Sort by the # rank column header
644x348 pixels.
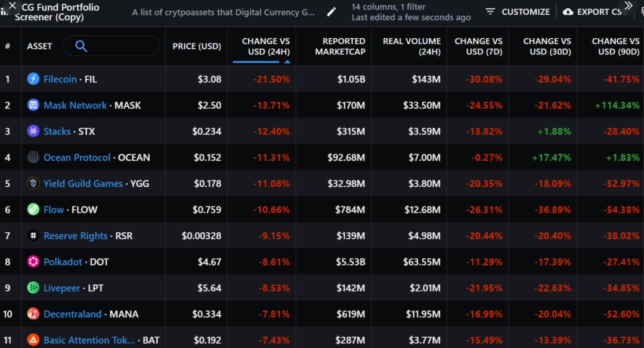click(7, 46)
